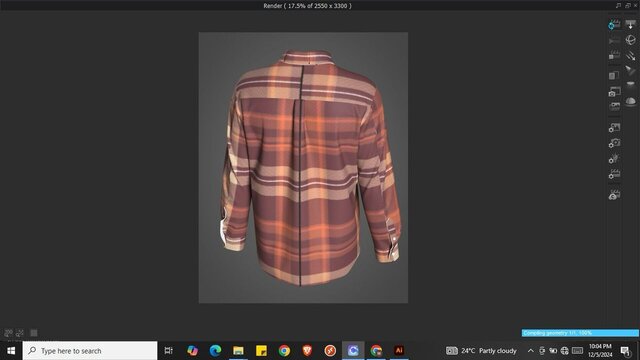Screen dimensions: 640x360
Task: Open image properties gear icon
Action: click(614, 128)
